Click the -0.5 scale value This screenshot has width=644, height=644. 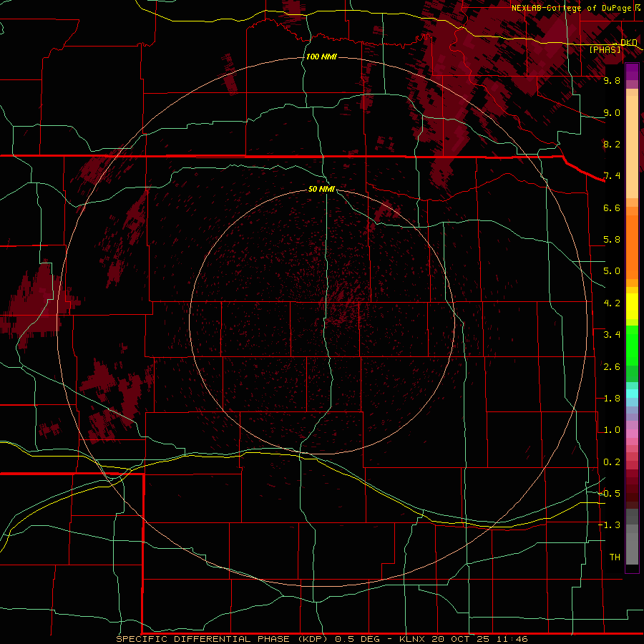pos(610,494)
